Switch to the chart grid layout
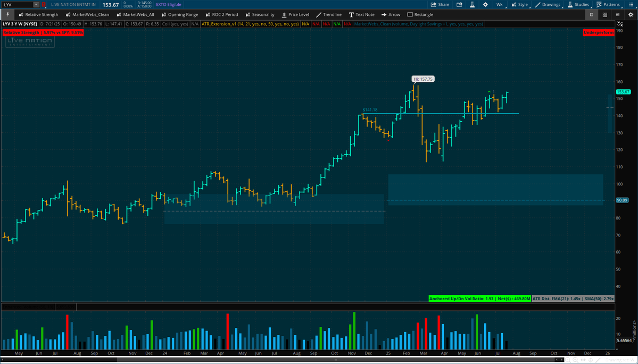Screen dimensions: 638x364 605,15
